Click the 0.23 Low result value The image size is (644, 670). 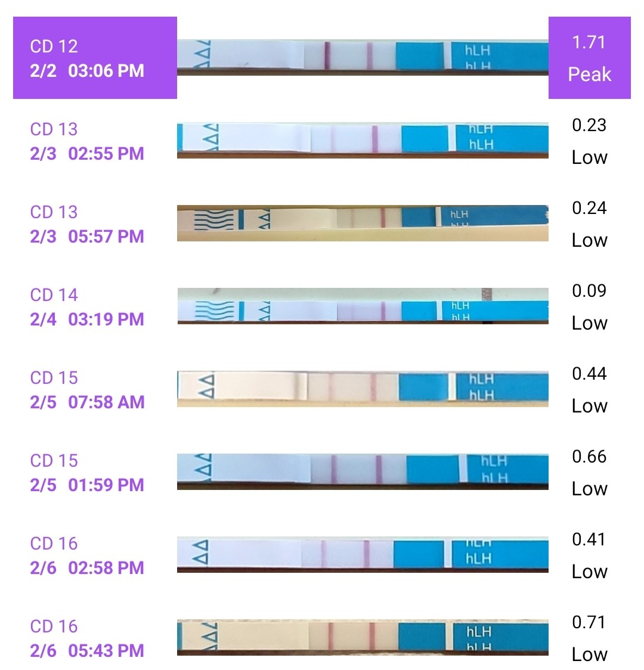(x=589, y=141)
